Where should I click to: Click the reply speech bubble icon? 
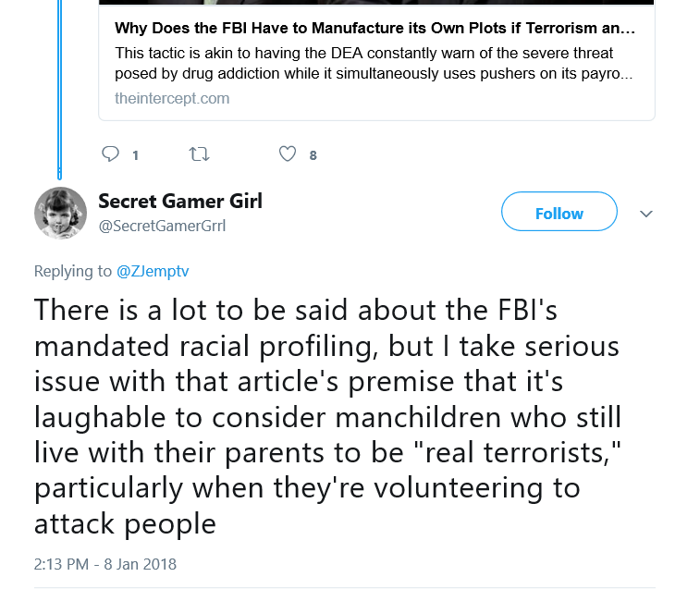click(110, 154)
